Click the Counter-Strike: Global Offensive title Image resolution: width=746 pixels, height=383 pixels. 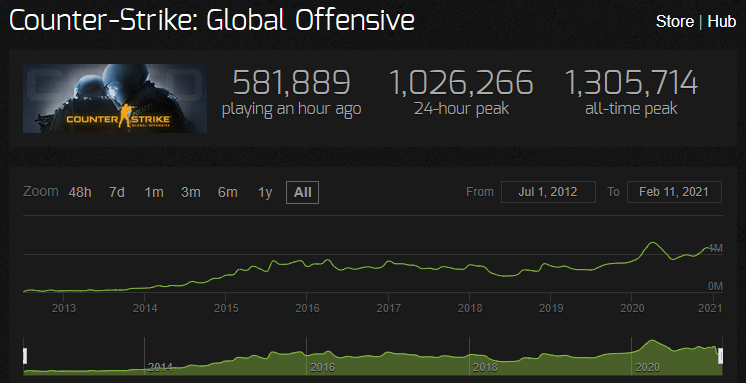click(212, 21)
